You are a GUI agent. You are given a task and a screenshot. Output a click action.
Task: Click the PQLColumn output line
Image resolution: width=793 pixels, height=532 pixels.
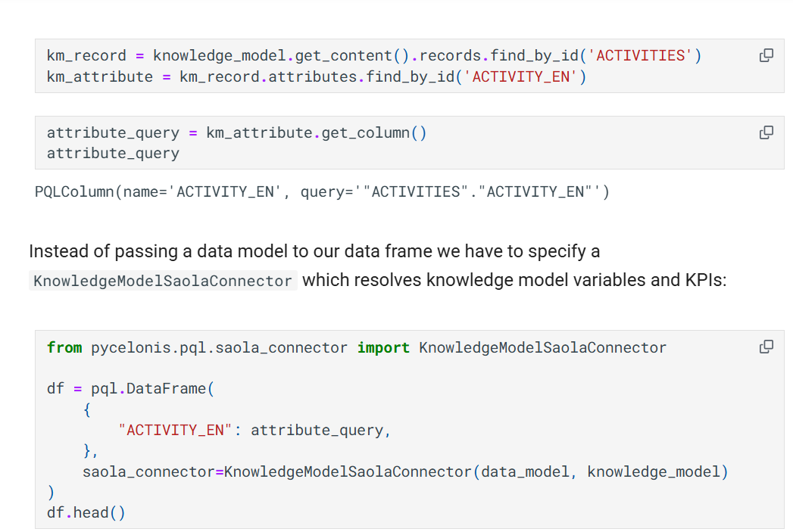pyautogui.click(x=322, y=192)
